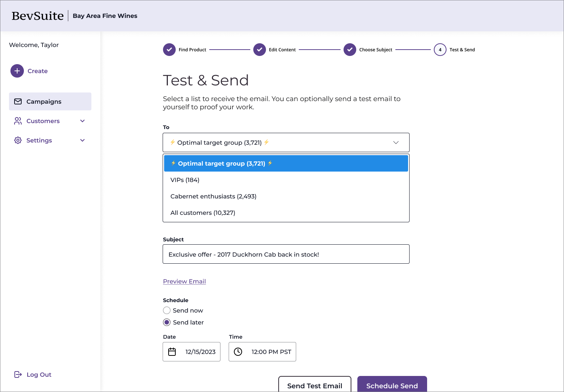Click into the Subject text field

point(286,254)
